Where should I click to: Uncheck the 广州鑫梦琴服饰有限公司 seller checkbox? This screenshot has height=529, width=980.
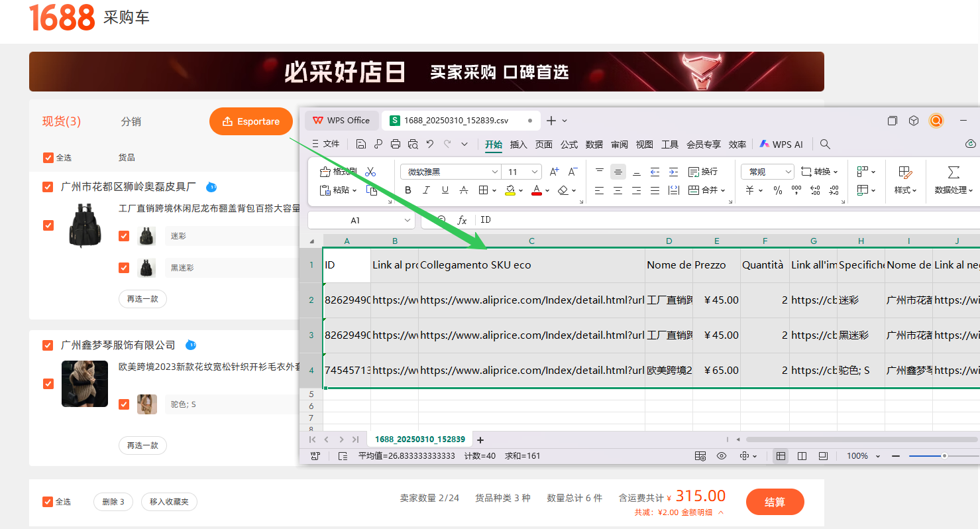[x=48, y=345]
